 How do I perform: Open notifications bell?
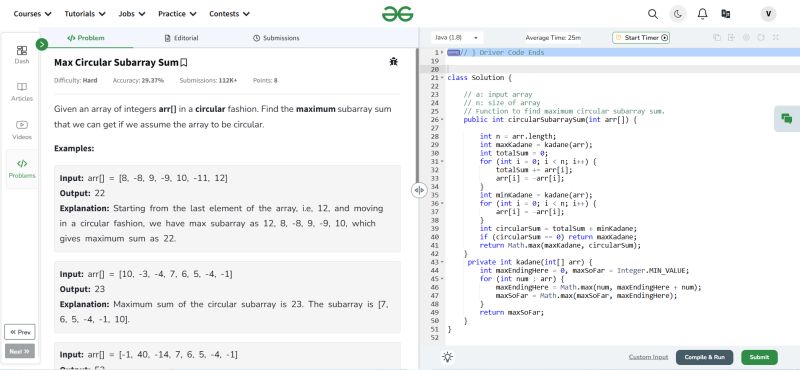pos(703,14)
